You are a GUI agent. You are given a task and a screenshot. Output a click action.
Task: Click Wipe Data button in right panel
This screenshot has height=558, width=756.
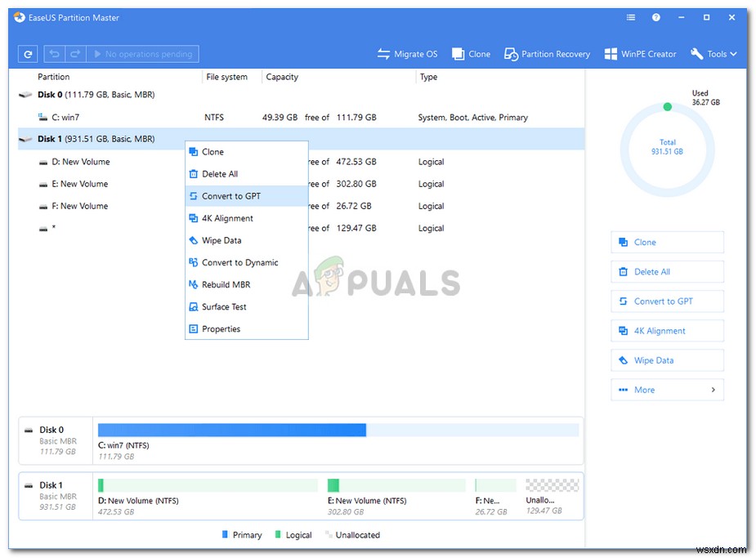click(667, 360)
